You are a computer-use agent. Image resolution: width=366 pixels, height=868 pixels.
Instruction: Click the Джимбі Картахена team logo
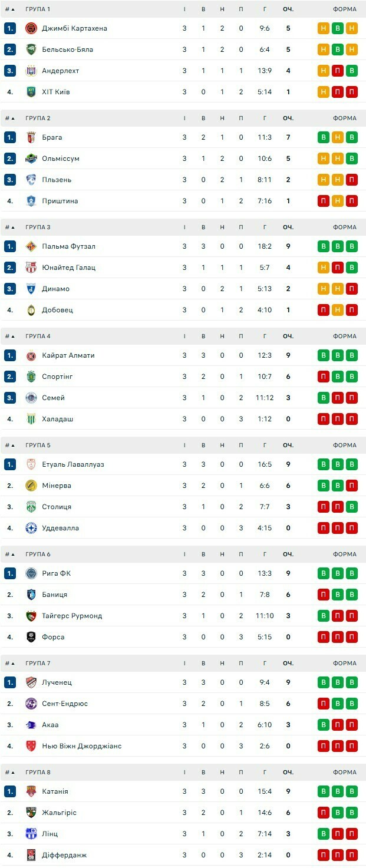point(31,28)
